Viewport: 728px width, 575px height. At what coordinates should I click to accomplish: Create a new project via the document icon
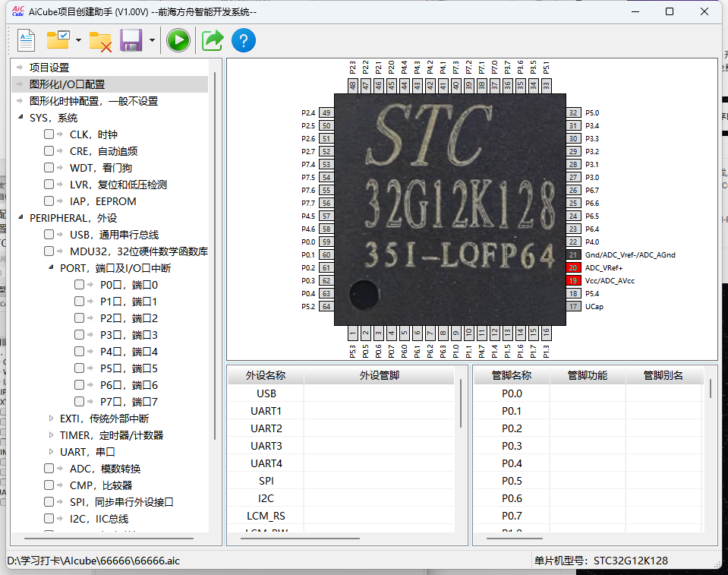[25, 39]
